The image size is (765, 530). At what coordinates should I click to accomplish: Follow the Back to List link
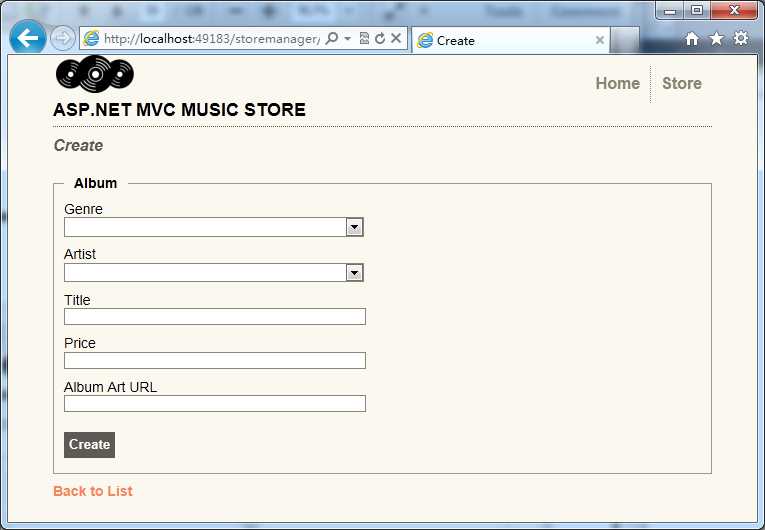(93, 491)
